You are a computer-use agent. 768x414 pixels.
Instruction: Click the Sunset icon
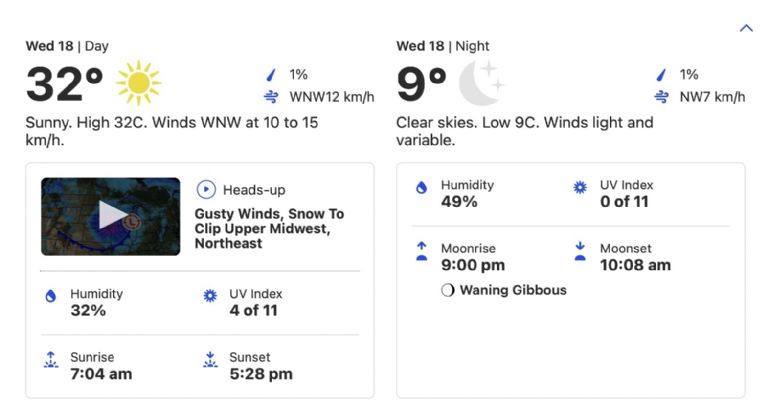pos(210,360)
